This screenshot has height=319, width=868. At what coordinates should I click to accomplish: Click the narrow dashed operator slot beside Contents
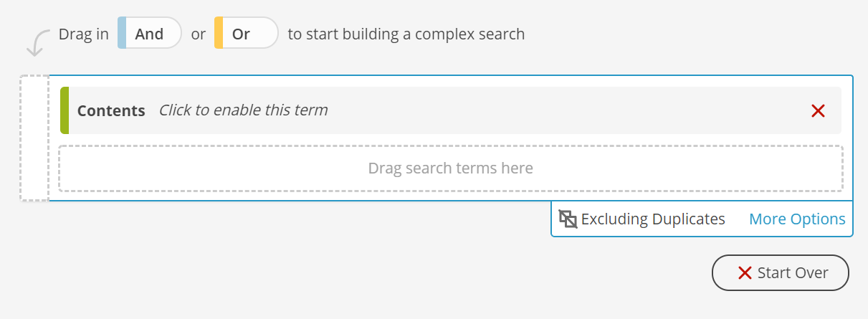(x=34, y=138)
